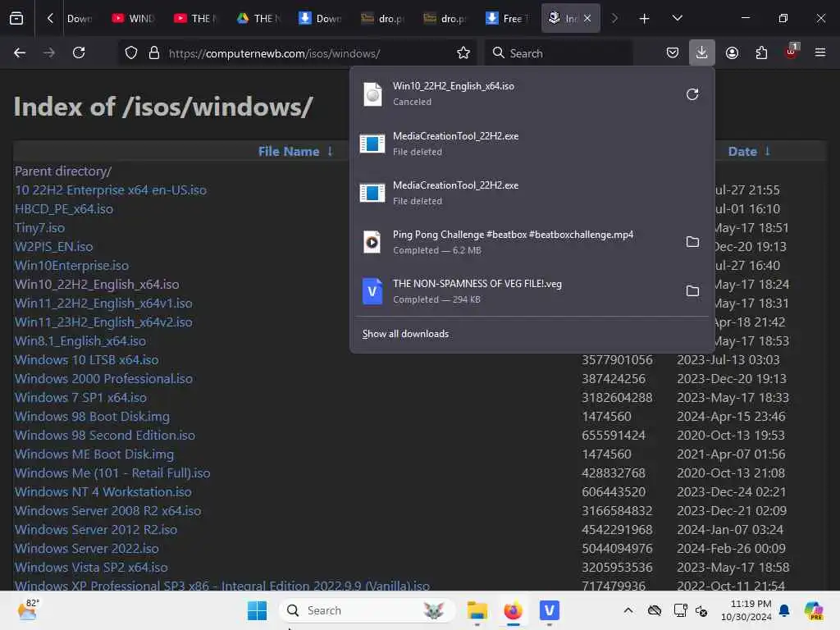The height and width of the screenshot is (630, 840).
Task: Select first MediaCreationTool_22H2.exe download entry
Action: pos(532,144)
